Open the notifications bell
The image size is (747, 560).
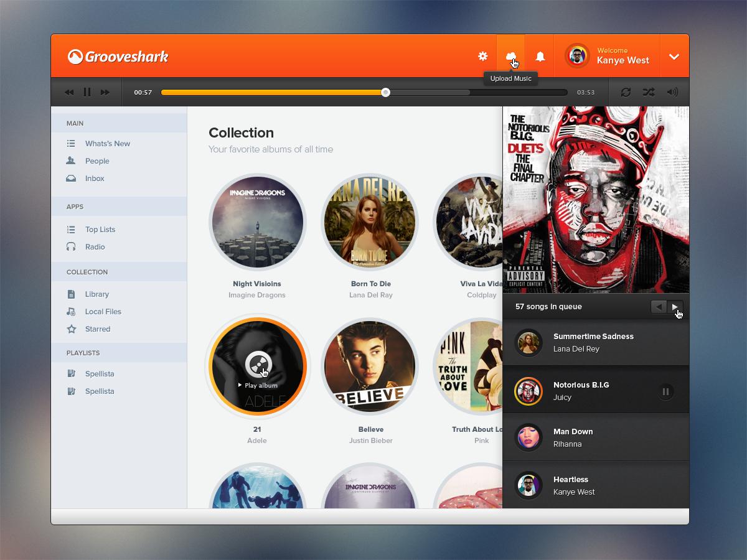pyautogui.click(x=540, y=57)
